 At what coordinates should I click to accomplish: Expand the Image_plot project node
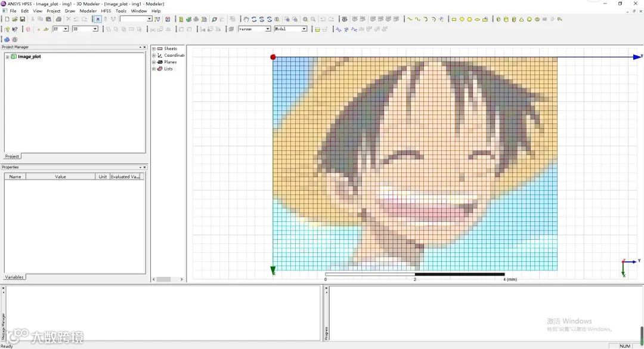click(7, 57)
